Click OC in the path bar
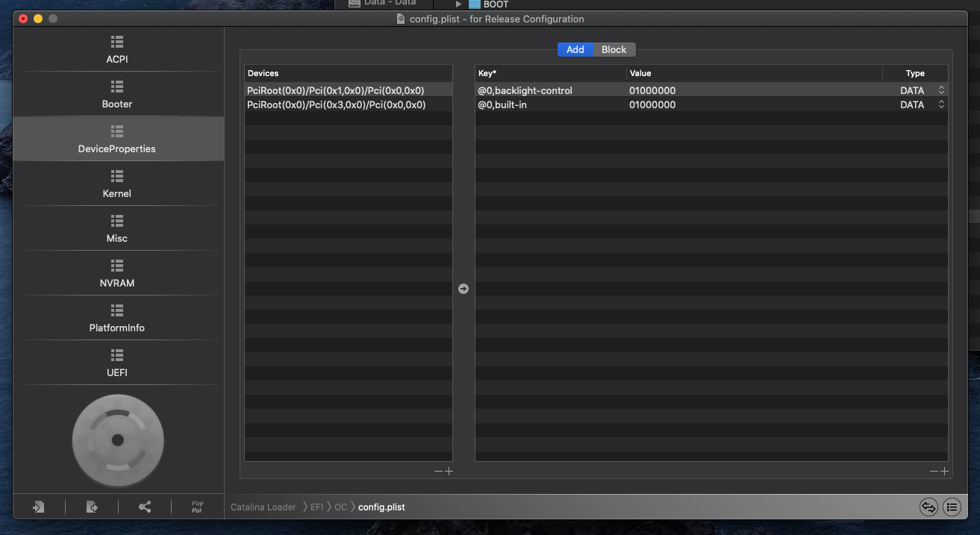Screen dimensions: 980x535 click(x=340, y=507)
